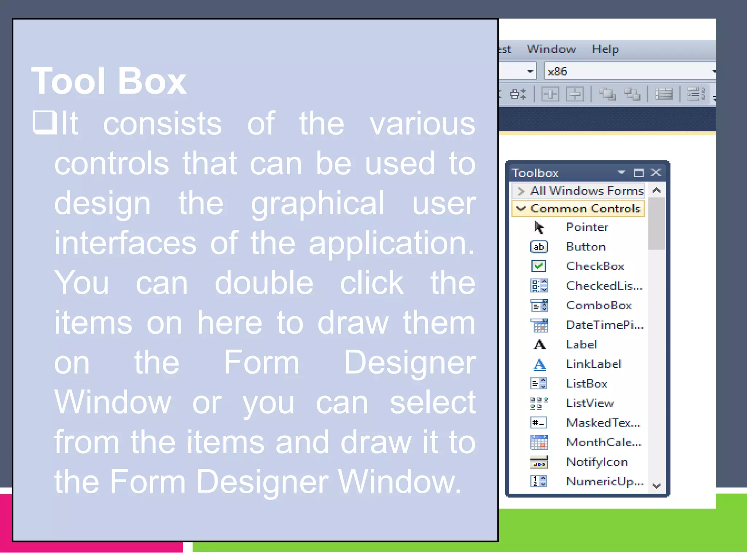Click the Toolbox title bar text
Screen dimensions: 747x560
tap(535, 173)
